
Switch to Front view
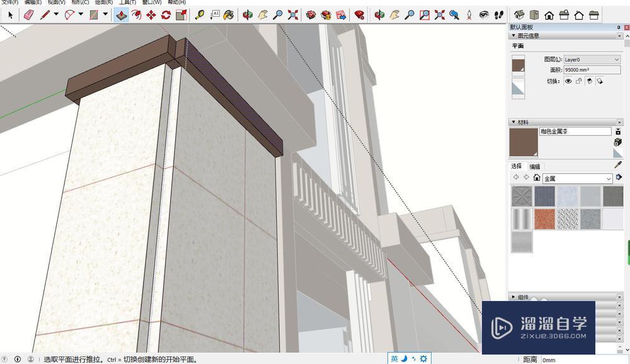(549, 15)
